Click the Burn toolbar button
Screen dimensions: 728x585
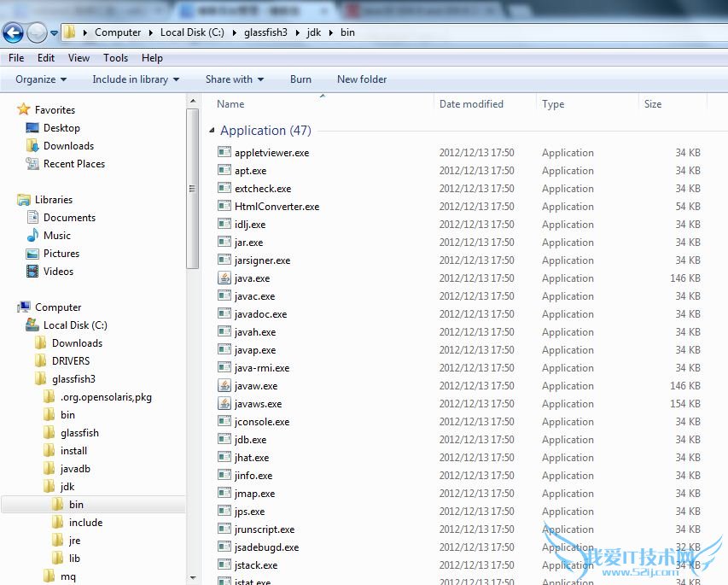(300, 79)
